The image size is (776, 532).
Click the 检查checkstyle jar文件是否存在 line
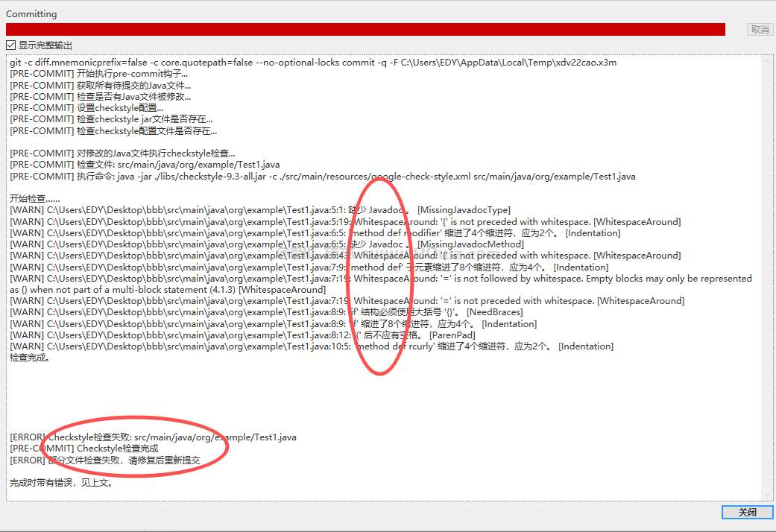pyautogui.click(x=111, y=119)
